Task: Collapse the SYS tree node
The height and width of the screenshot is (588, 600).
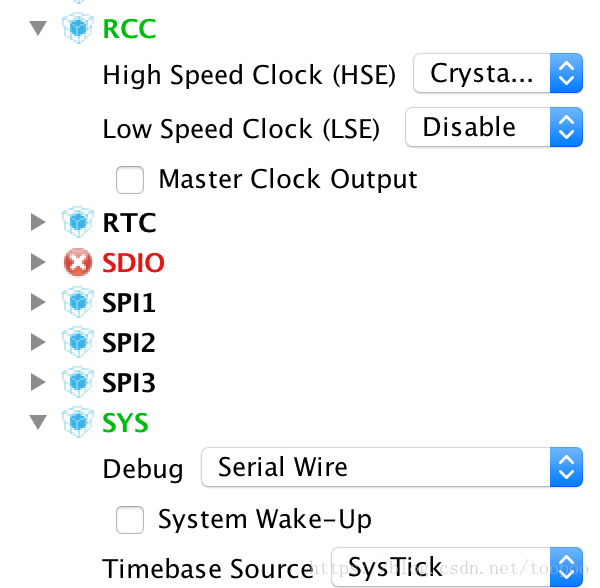Action: pyautogui.click(x=39, y=422)
